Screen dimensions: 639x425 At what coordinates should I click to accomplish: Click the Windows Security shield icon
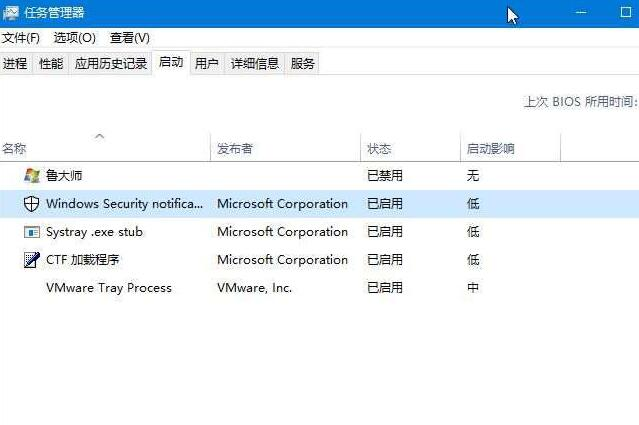[x=32, y=203]
